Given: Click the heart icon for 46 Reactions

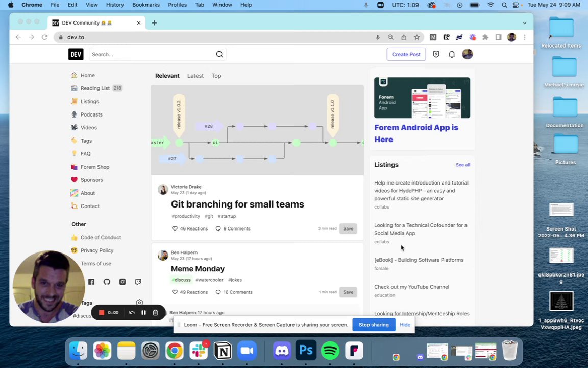Looking at the screenshot, I should point(175,228).
